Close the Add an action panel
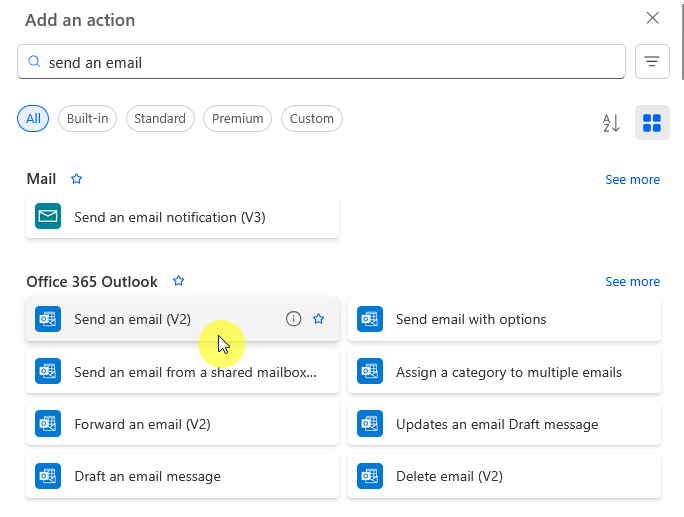This screenshot has height=517, width=684. (x=653, y=18)
